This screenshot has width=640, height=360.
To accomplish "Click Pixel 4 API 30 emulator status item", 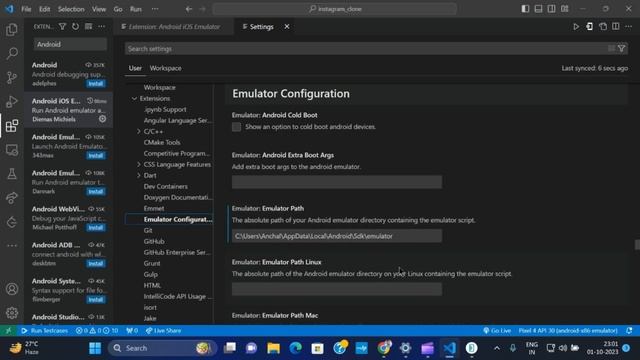I will (568, 331).
